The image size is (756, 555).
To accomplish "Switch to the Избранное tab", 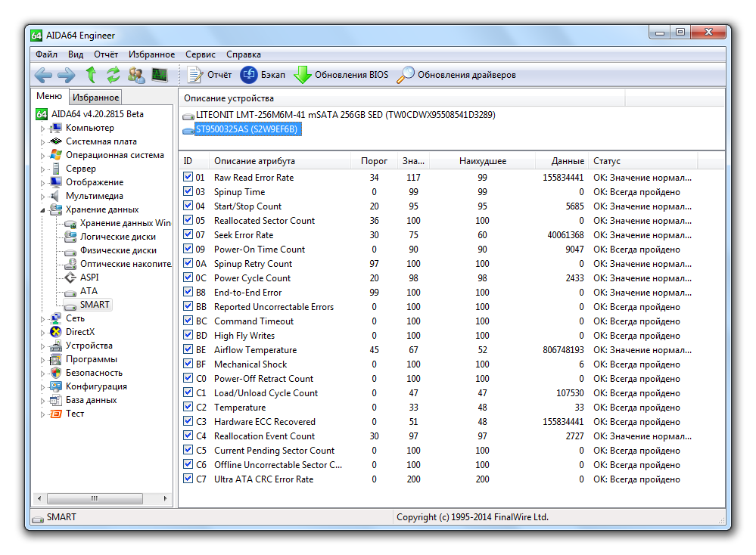I will pos(95,98).
